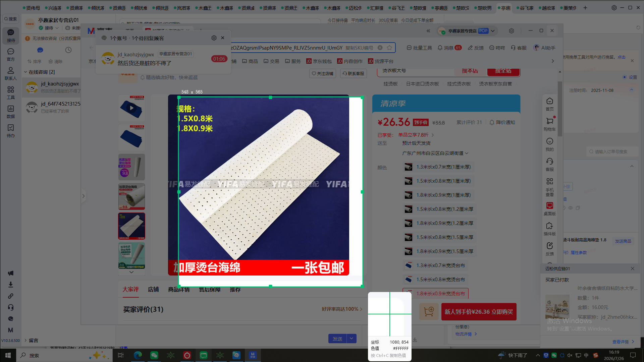Screen dimensions: 644x362
Task: Open the delivery address dropdown 广东广州市白云区
Action: click(x=435, y=153)
